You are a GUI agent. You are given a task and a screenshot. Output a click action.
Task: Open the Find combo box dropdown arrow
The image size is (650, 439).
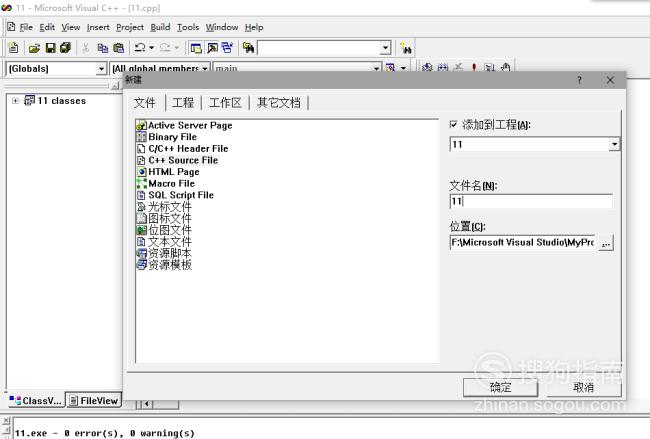(x=386, y=48)
